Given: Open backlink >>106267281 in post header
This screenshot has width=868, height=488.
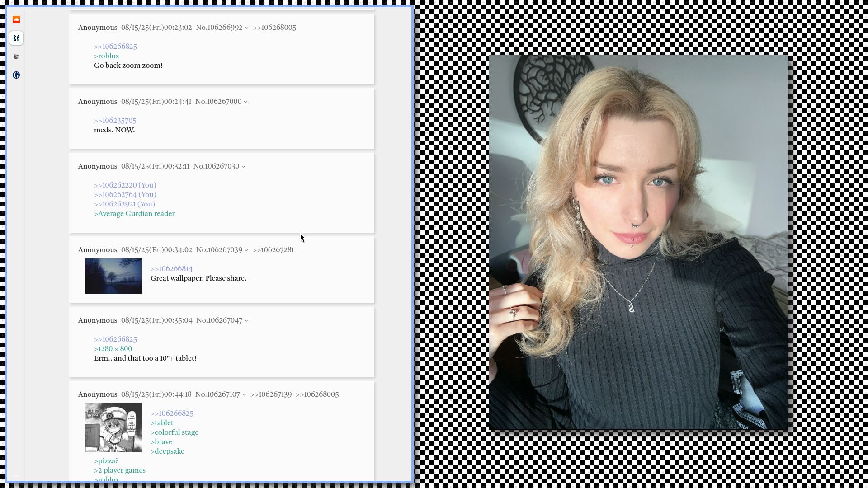Looking at the screenshot, I should (273, 250).
